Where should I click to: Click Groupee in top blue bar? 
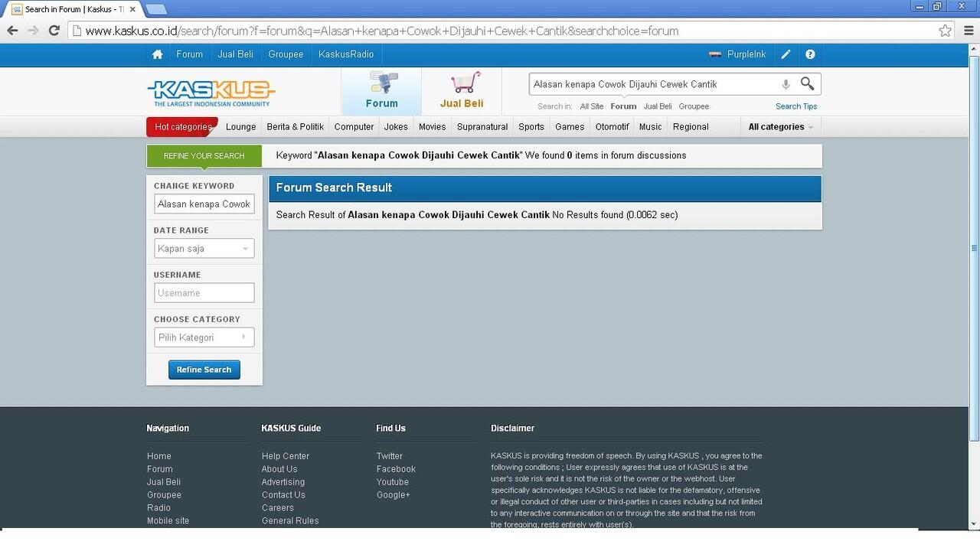[286, 54]
